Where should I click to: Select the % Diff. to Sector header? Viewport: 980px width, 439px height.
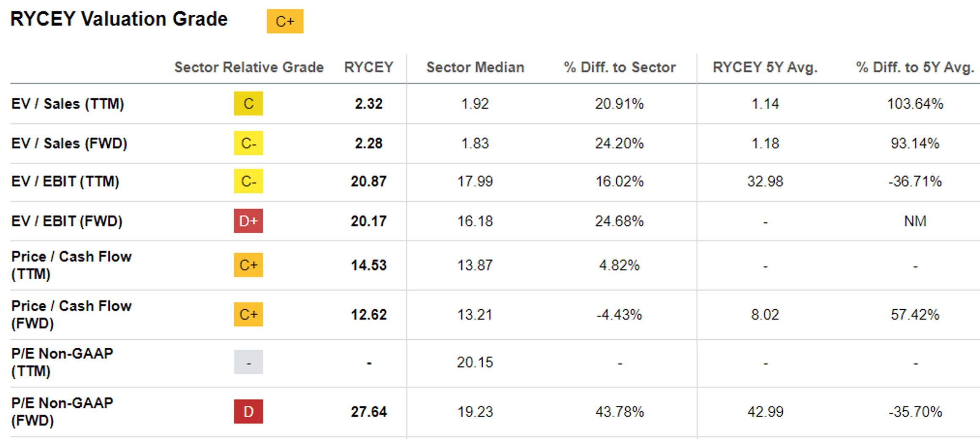(x=620, y=67)
